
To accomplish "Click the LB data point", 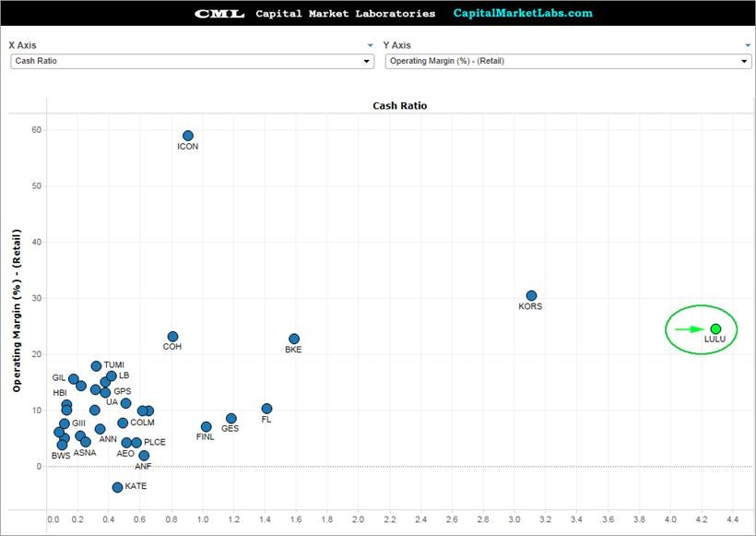I will pyautogui.click(x=112, y=376).
